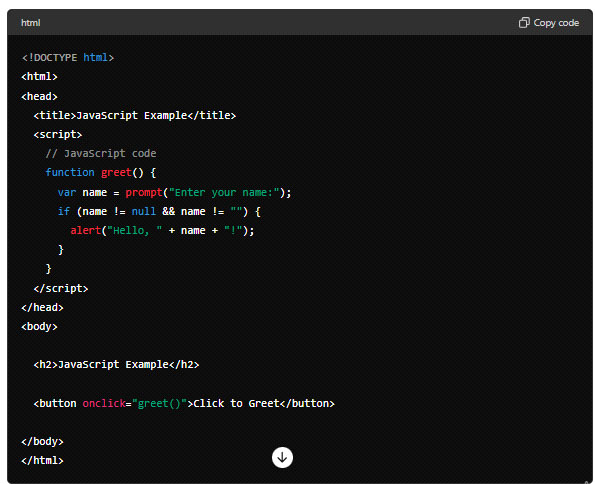Click the title tag line with JavaScript Example

135,115
